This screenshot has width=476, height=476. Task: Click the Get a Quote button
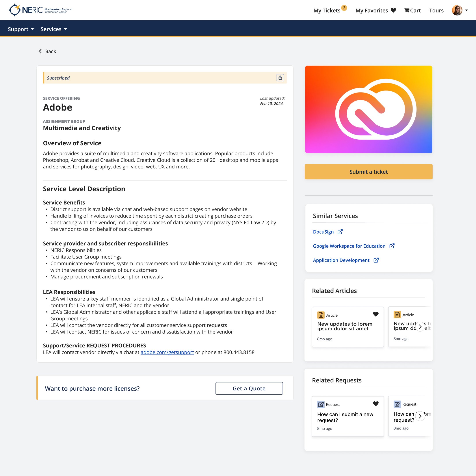click(x=249, y=389)
